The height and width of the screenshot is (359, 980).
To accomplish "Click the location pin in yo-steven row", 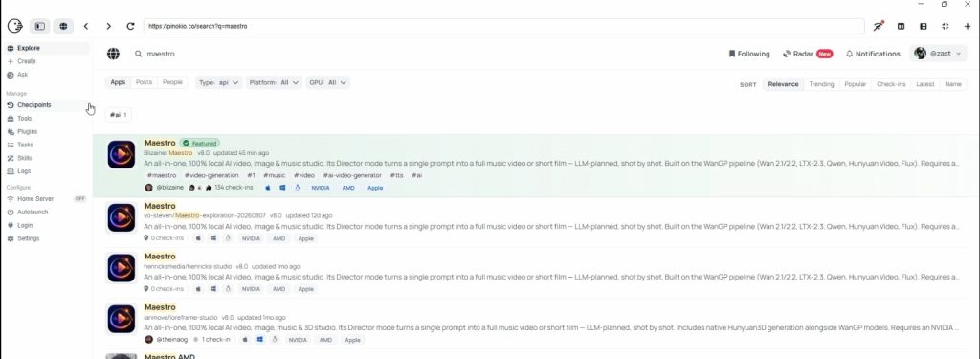I will tap(146, 238).
